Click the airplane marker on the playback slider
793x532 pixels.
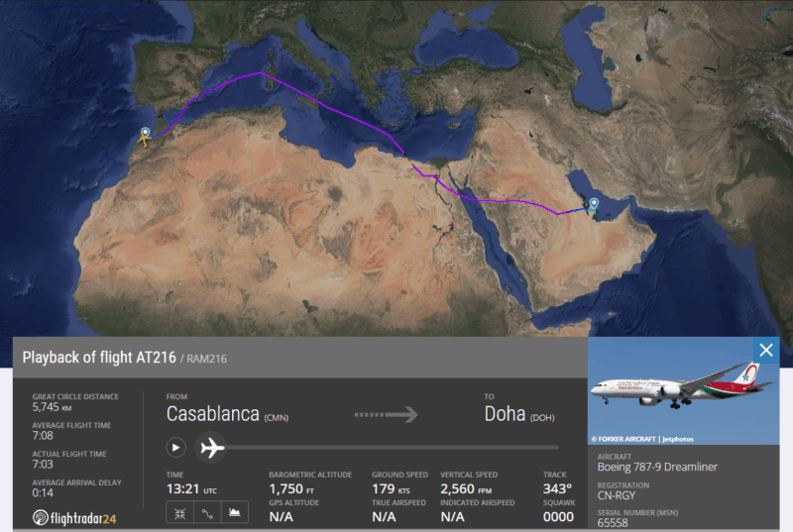point(210,447)
